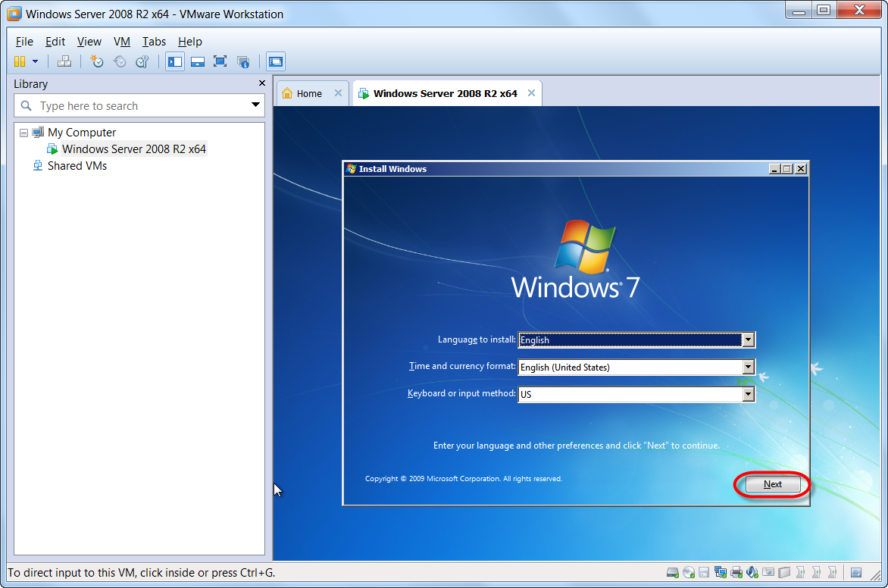Click the gray removable drive status bar icon
This screenshot has width=888, height=588.
pos(784,572)
